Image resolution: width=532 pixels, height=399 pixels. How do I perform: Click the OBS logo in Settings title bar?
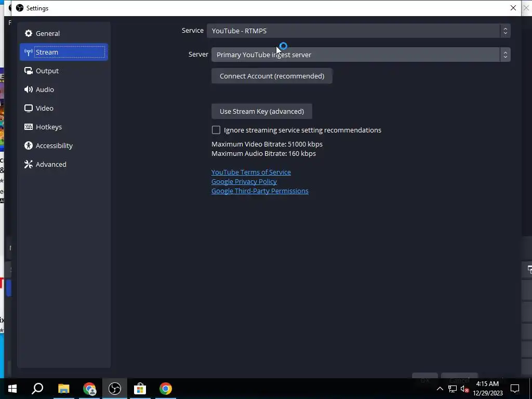click(20, 8)
